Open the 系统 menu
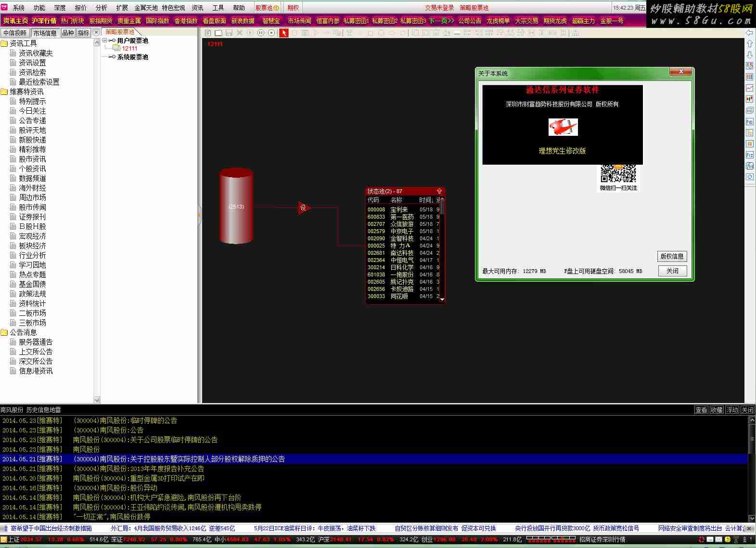The image size is (756, 548). coord(19,8)
